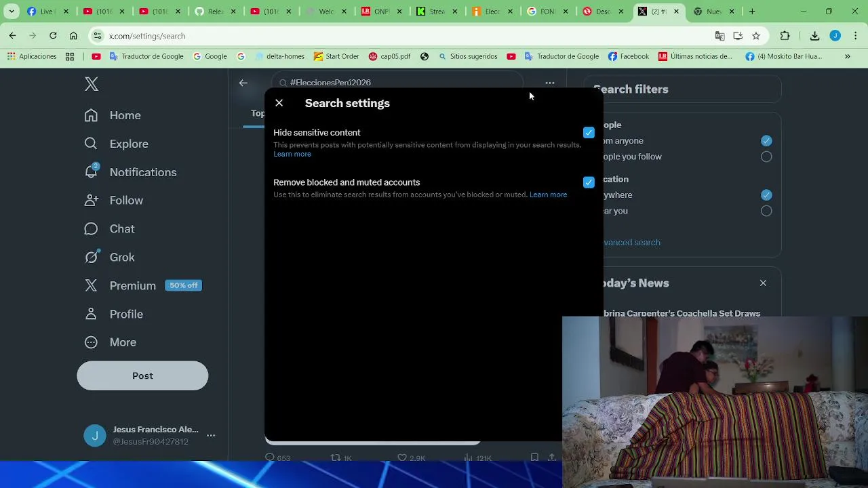The height and width of the screenshot is (488, 868).
Task: Open a new browser tab
Action: tap(752, 12)
